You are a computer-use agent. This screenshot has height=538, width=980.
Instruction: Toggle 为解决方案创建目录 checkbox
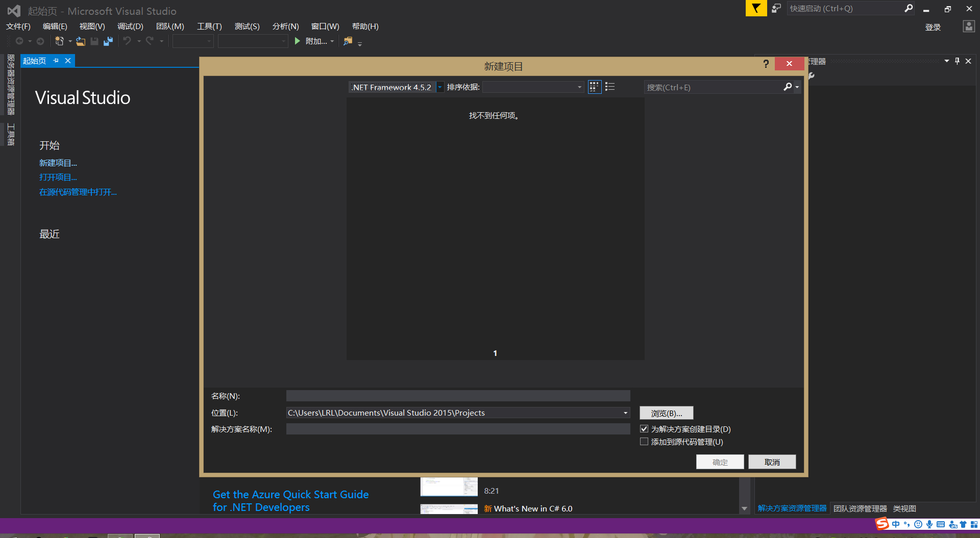coord(644,429)
